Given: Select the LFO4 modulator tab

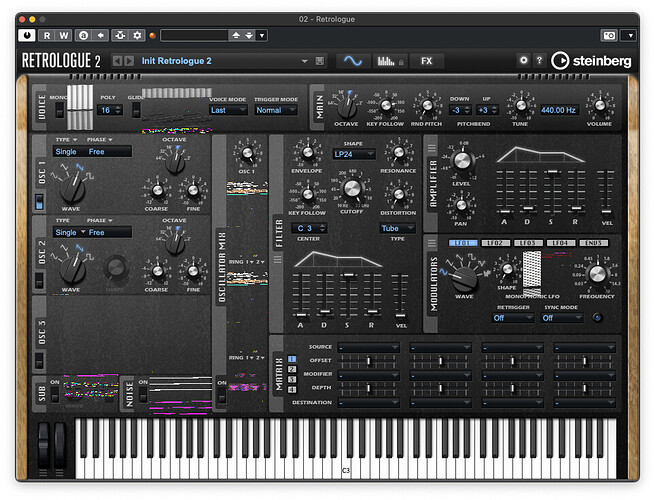Looking at the screenshot, I should click(x=560, y=243).
